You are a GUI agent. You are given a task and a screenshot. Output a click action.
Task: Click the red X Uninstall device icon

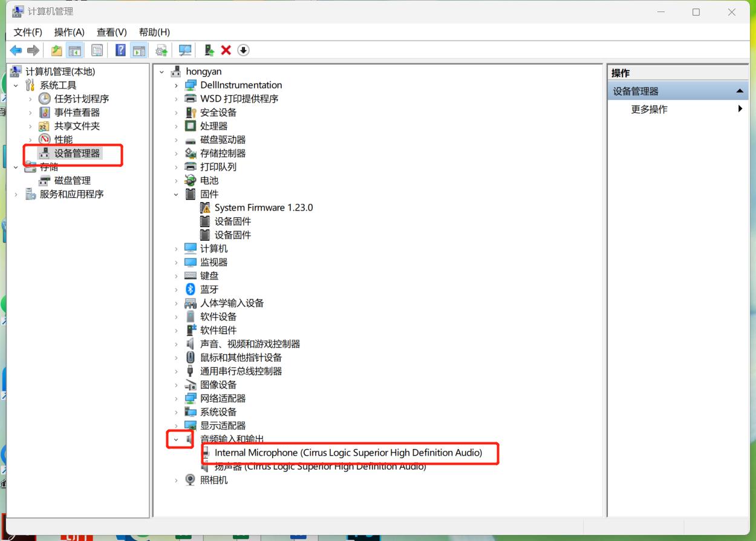[x=226, y=50]
